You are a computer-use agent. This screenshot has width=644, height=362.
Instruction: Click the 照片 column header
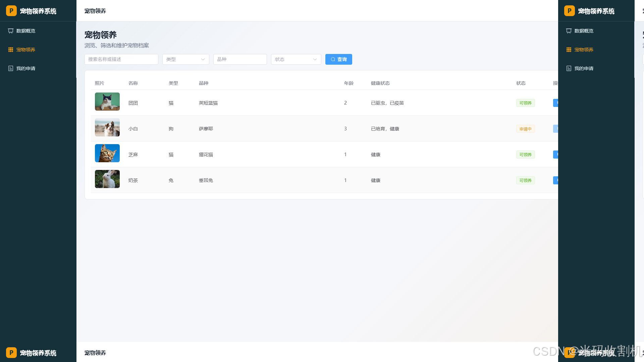(x=100, y=83)
